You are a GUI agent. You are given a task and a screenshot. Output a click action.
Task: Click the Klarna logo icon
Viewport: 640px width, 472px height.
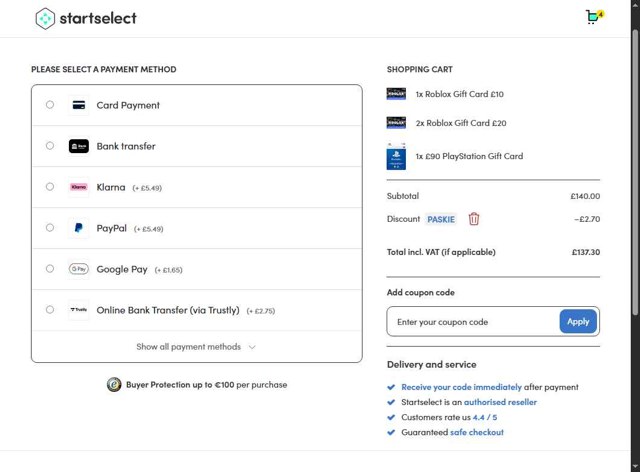(x=79, y=187)
